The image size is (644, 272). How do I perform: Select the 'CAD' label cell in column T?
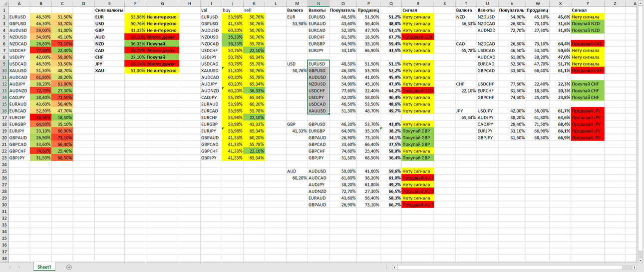point(466,43)
